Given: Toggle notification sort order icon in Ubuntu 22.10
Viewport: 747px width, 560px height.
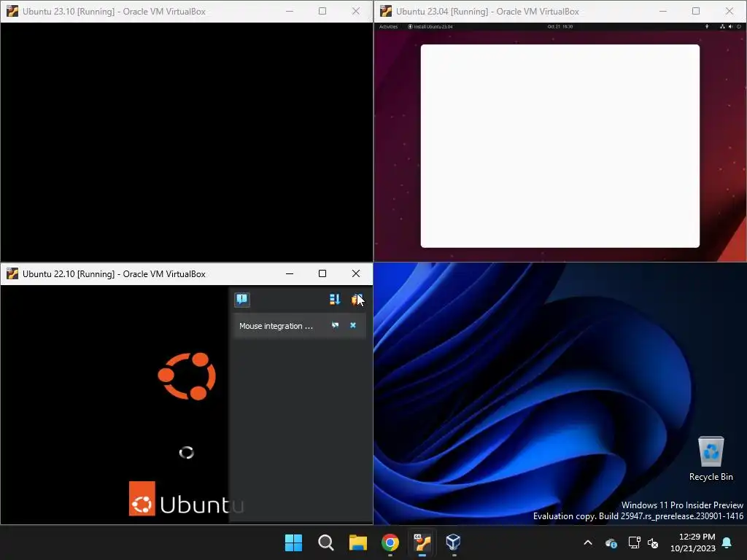Looking at the screenshot, I should point(335,299).
